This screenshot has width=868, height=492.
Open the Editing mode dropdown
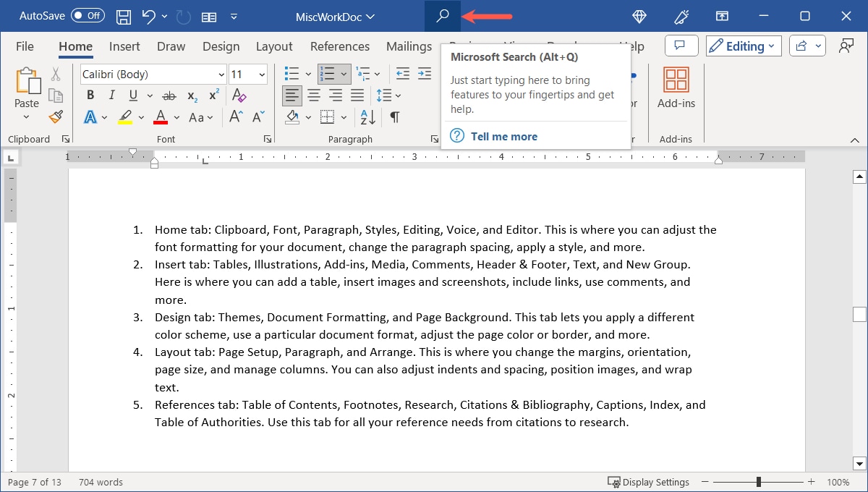[743, 46]
